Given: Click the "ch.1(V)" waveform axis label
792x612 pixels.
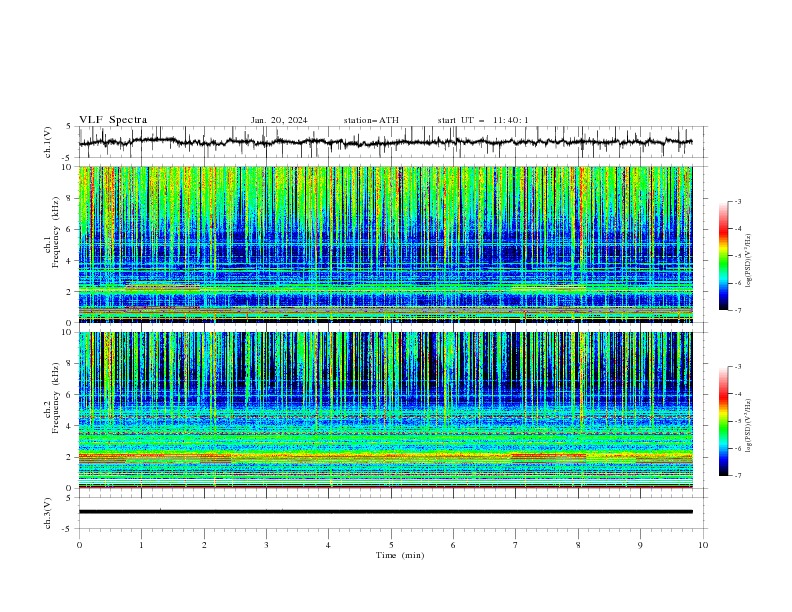Looking at the screenshot, I should point(48,142).
